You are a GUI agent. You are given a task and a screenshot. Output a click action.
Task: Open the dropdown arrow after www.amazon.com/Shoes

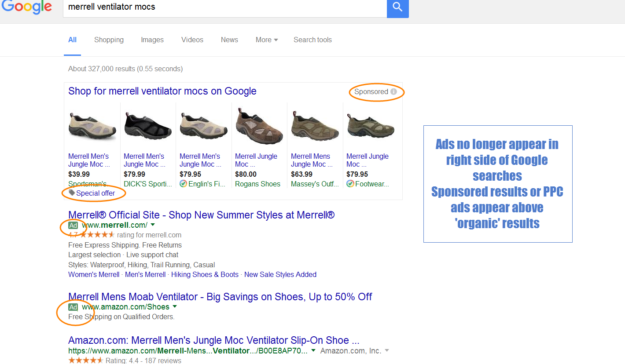[175, 306]
